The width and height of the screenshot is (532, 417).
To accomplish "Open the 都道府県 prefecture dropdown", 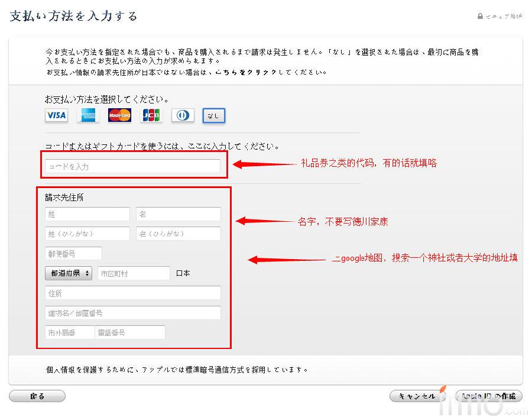I will [x=69, y=273].
